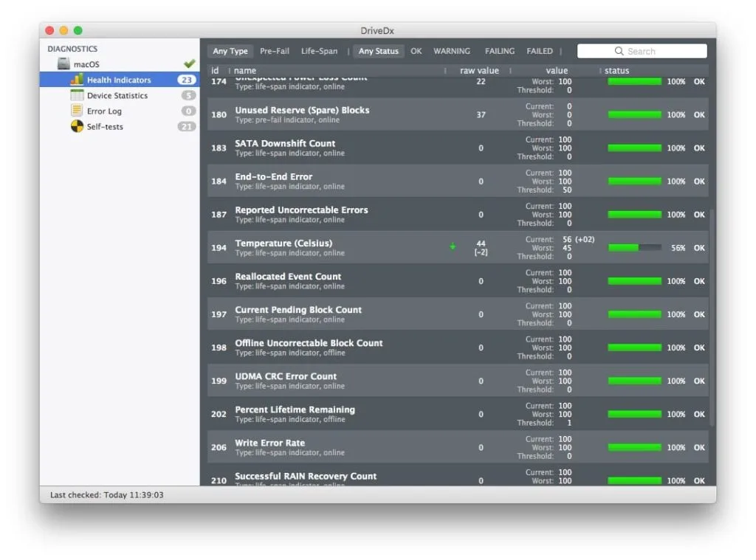Click the Percent Lifetime Remaining status bar
Viewport: 756px width, 560px height.
[x=634, y=414]
